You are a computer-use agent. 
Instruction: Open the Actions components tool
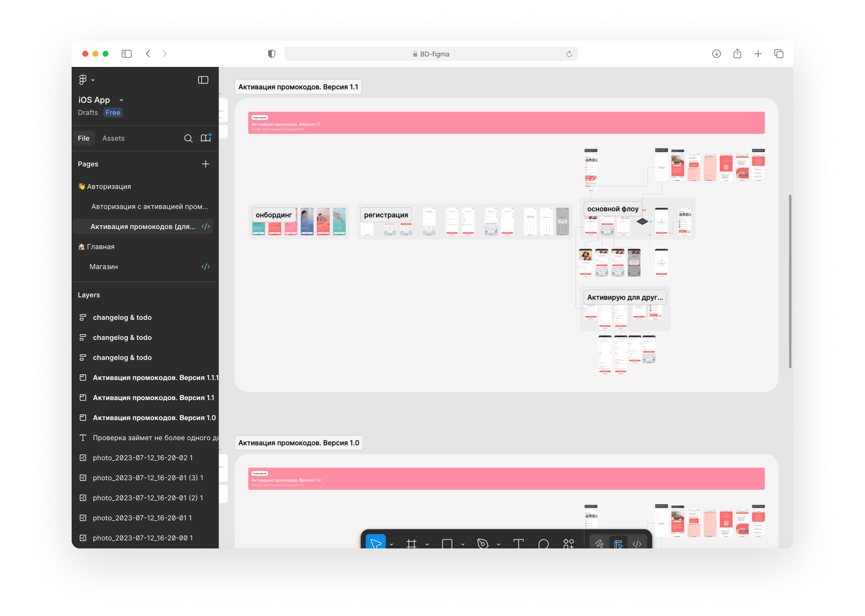pos(568,544)
